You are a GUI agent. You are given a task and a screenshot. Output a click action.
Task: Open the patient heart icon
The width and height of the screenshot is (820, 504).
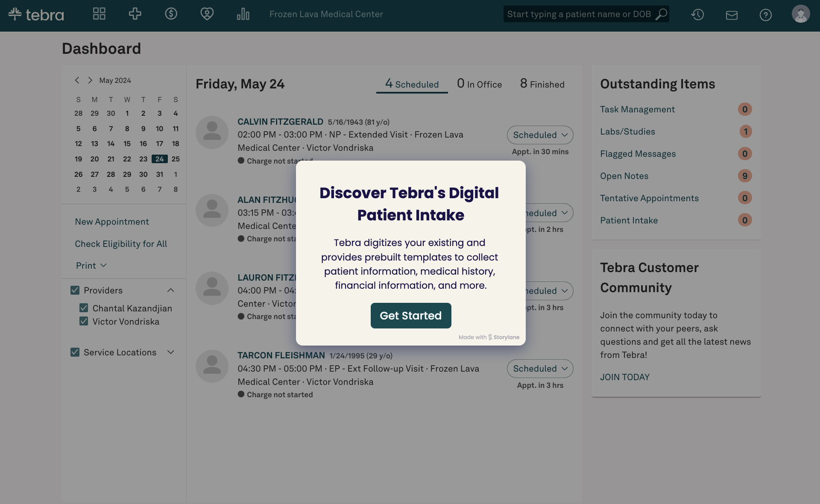207,14
